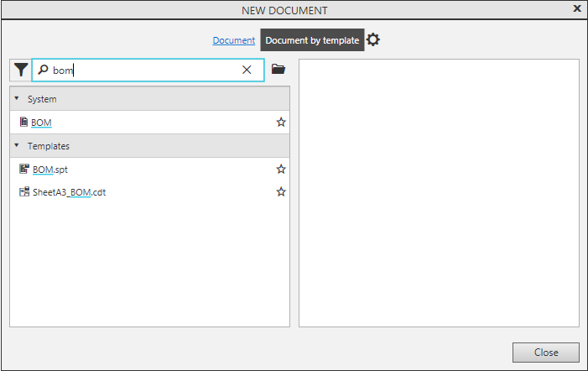
Task: Toggle favorite star for system BOM
Action: pos(281,122)
